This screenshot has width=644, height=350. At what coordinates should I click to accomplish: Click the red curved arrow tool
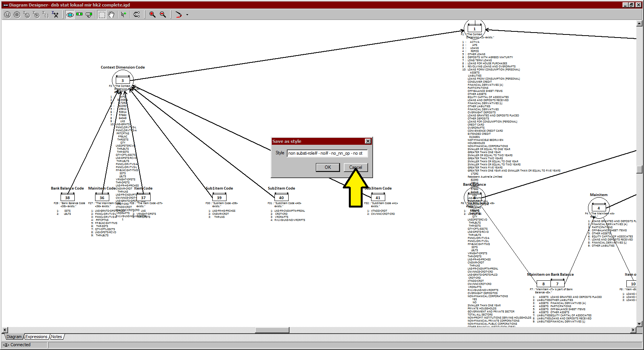point(178,15)
